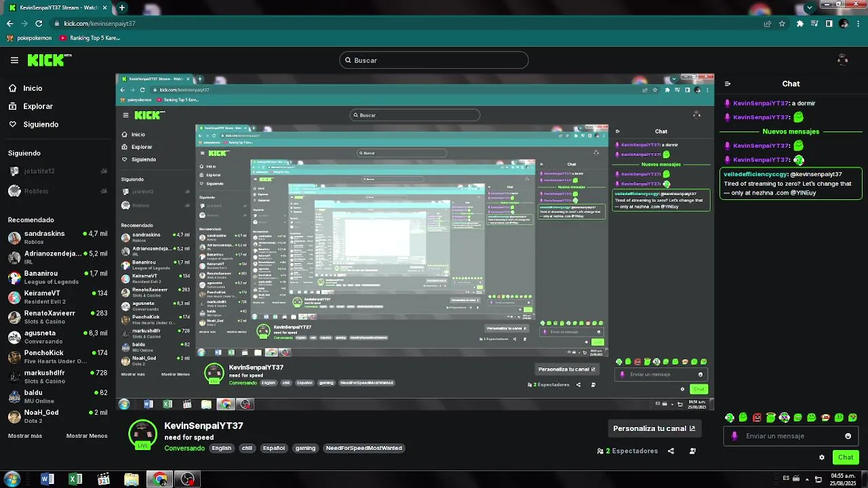Focus the Enviar un mensaje field

[x=791, y=436]
